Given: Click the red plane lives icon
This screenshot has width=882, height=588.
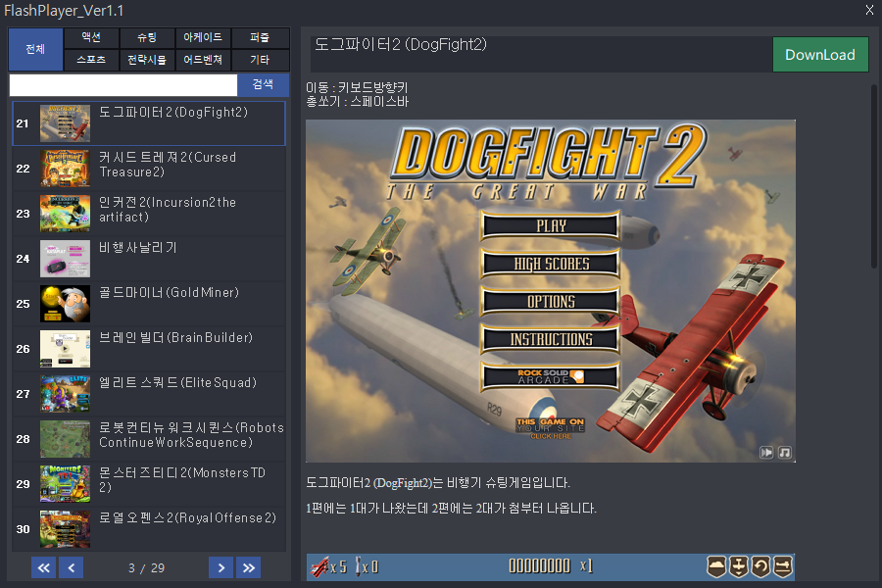Looking at the screenshot, I should [x=320, y=566].
